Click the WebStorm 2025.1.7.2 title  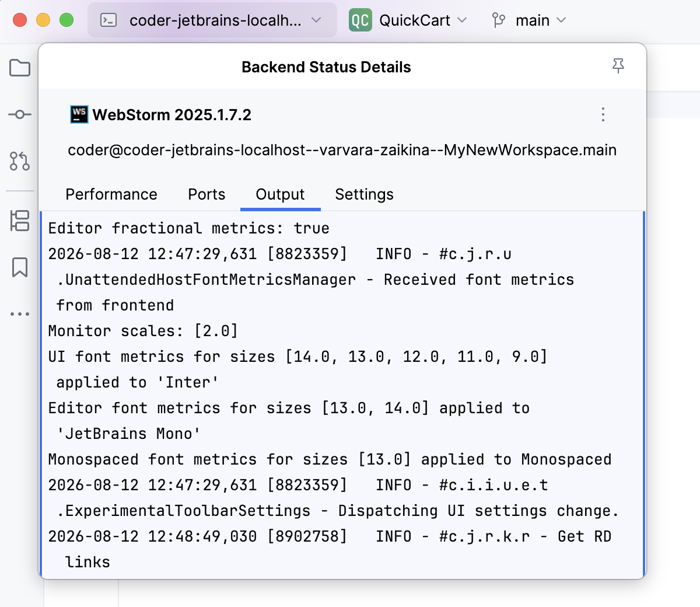pos(172,115)
